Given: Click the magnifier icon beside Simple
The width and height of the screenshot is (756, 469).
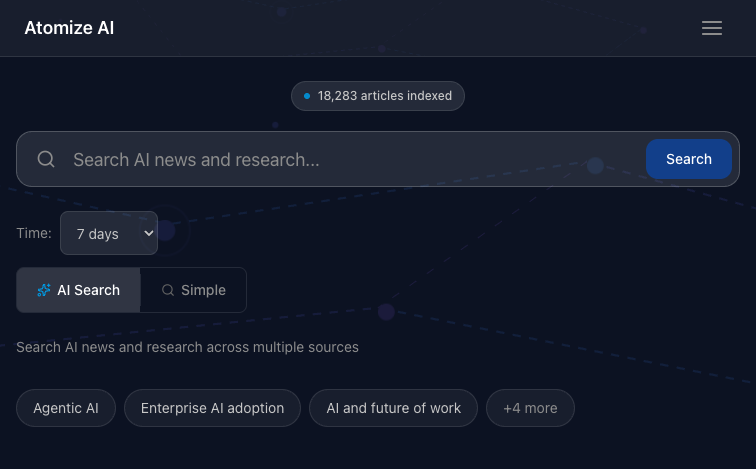Looking at the screenshot, I should point(168,290).
